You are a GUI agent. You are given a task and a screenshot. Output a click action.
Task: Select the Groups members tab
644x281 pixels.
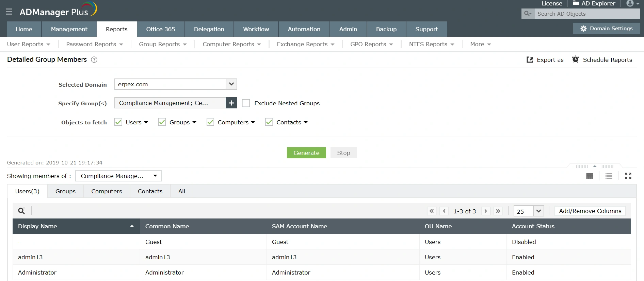(x=65, y=191)
